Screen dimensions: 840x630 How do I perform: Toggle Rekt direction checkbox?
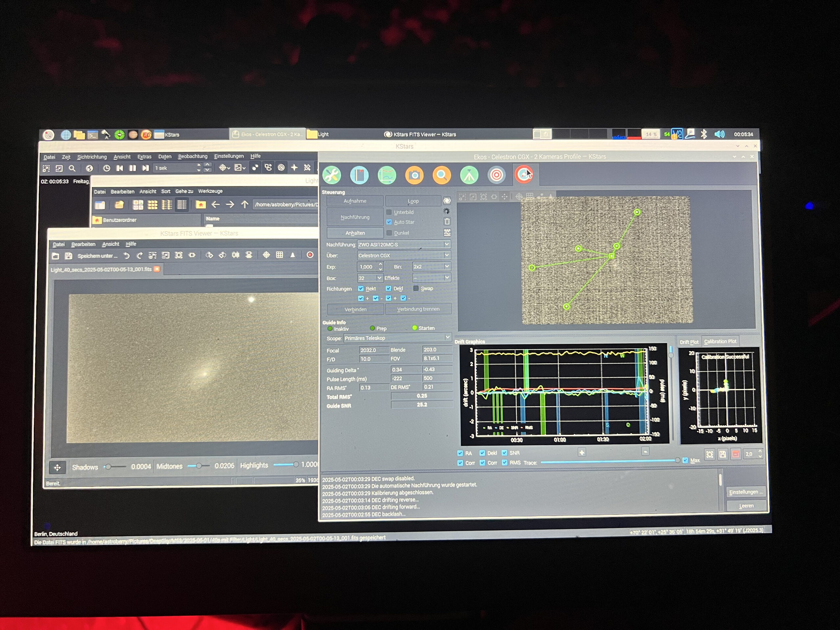[361, 289]
